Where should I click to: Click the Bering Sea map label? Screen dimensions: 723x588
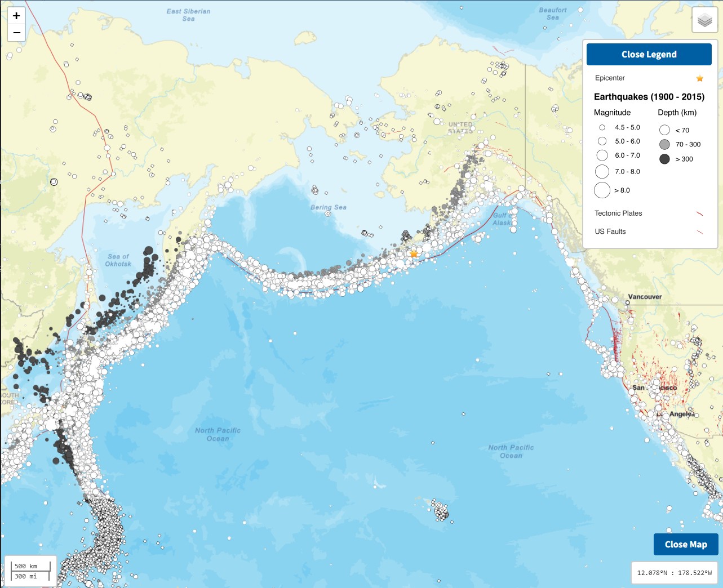pyautogui.click(x=328, y=207)
